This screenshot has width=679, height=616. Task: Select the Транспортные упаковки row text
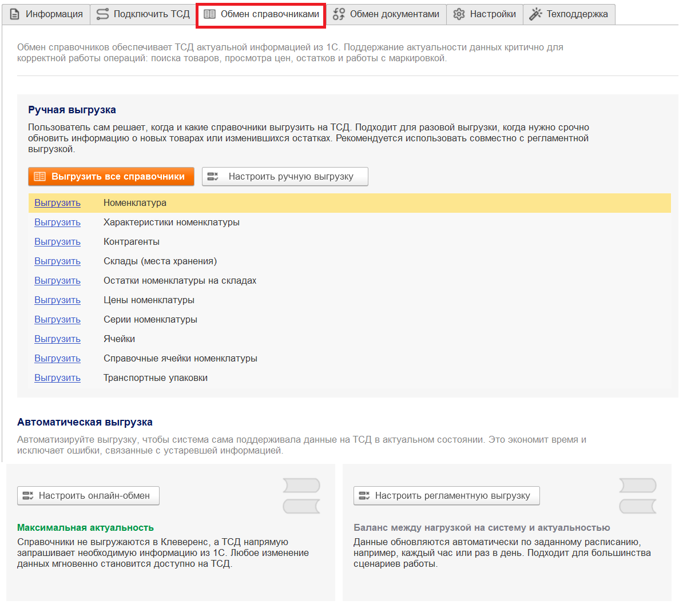(156, 378)
